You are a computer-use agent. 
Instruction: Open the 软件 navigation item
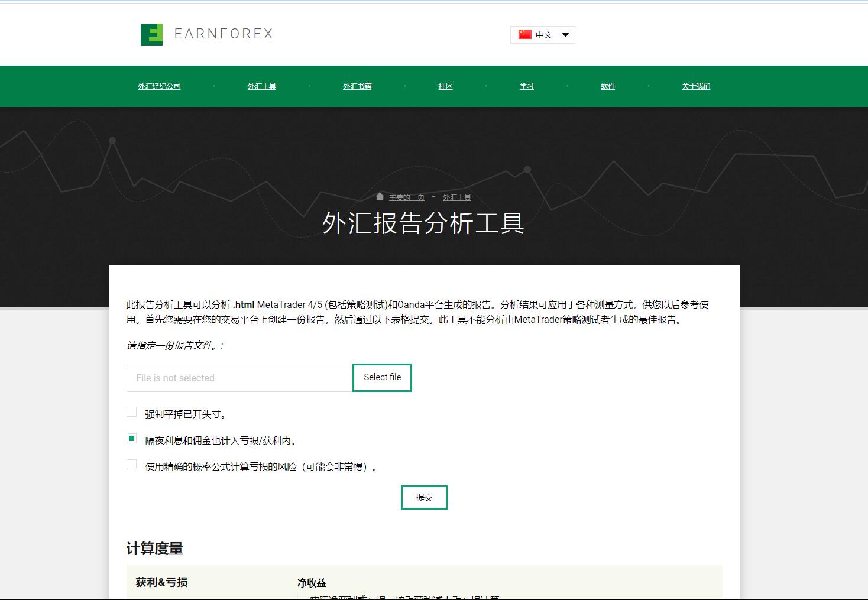point(608,86)
